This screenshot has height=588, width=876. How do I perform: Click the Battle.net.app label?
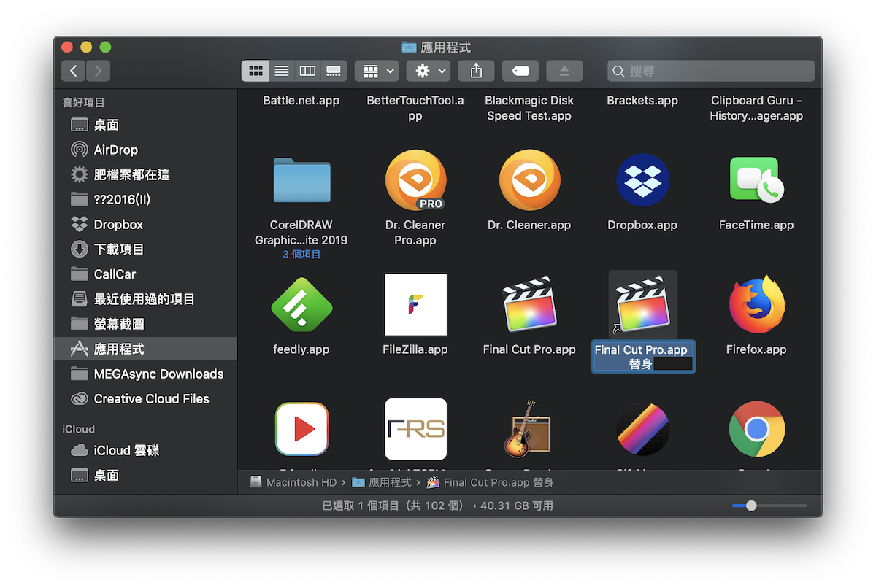[301, 101]
